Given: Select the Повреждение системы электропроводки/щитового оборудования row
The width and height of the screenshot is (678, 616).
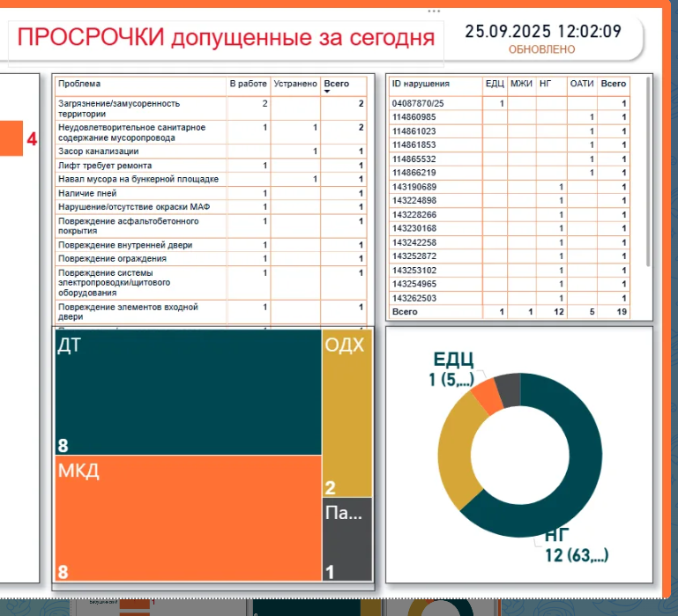Looking at the screenshot, I should point(211,283).
